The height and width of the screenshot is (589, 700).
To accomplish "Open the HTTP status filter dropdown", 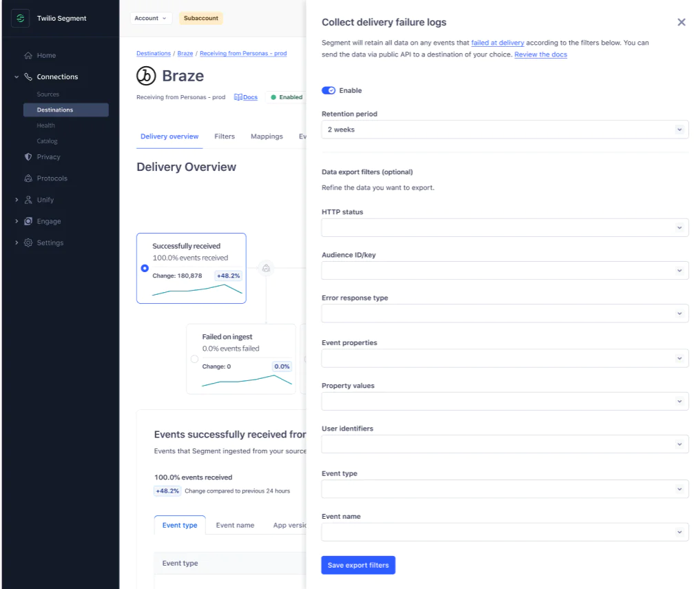I will 505,227.
